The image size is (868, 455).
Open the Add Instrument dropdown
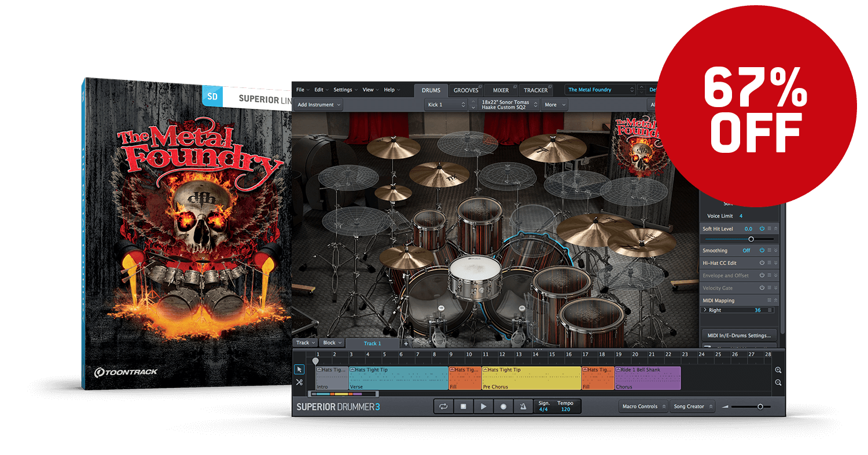[x=319, y=105]
